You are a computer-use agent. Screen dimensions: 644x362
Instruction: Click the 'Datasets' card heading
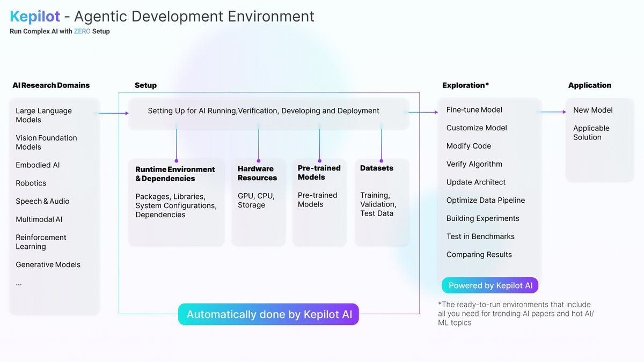tap(377, 168)
